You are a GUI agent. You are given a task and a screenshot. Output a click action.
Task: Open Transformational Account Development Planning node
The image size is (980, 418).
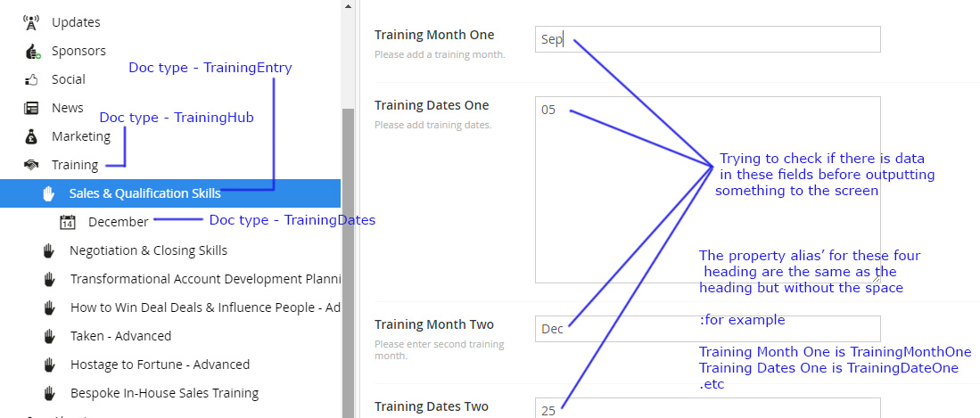[205, 279]
